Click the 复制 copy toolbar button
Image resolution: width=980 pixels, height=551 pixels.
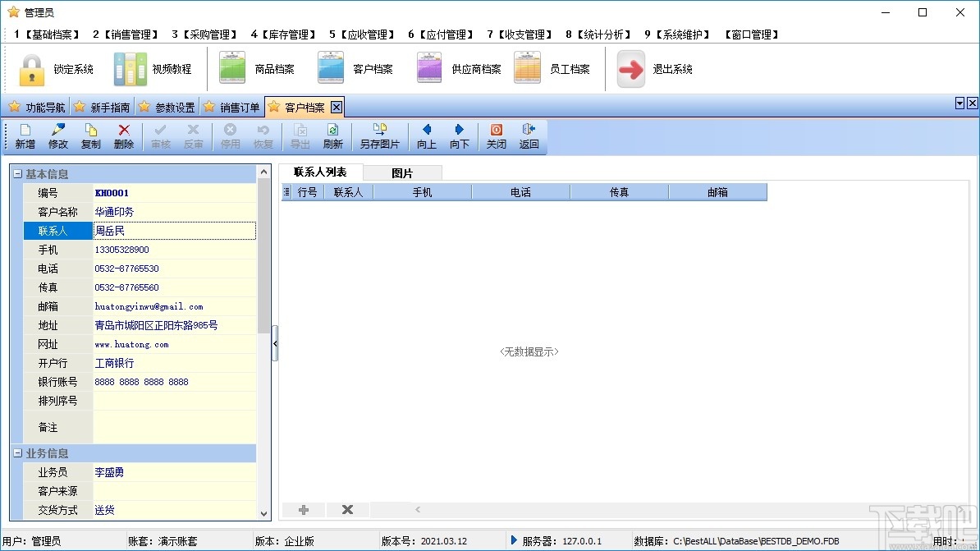pos(90,136)
